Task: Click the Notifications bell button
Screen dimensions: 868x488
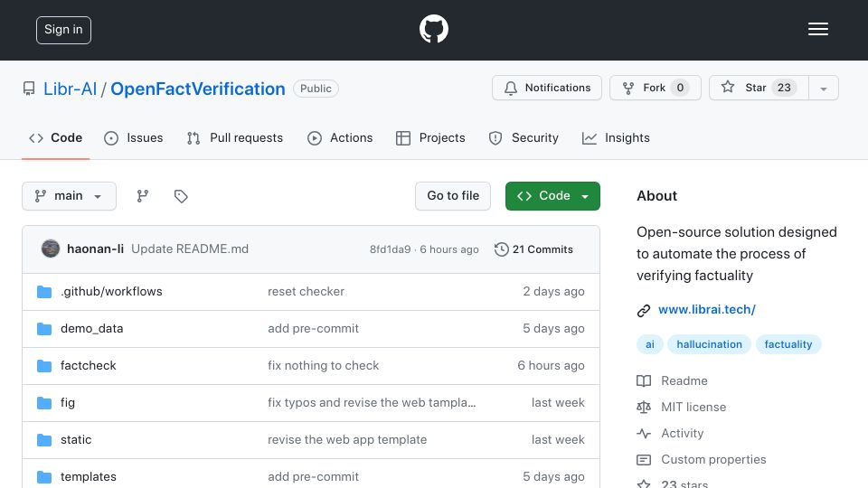Action: pos(546,88)
